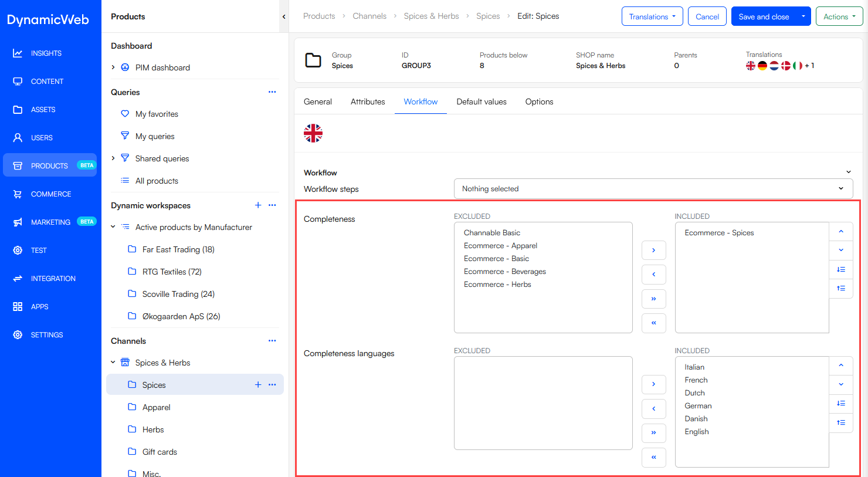Viewport: 868px width, 477px height.
Task: Collapse the Workflow section chevron
Action: coord(848,172)
